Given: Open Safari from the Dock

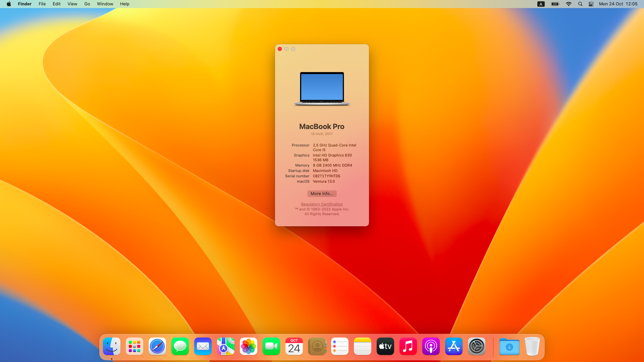Looking at the screenshot, I should pos(157,346).
